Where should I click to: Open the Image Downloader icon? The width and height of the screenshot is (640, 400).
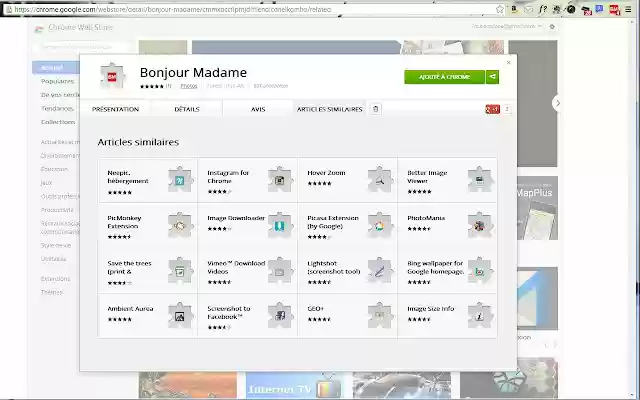280,224
